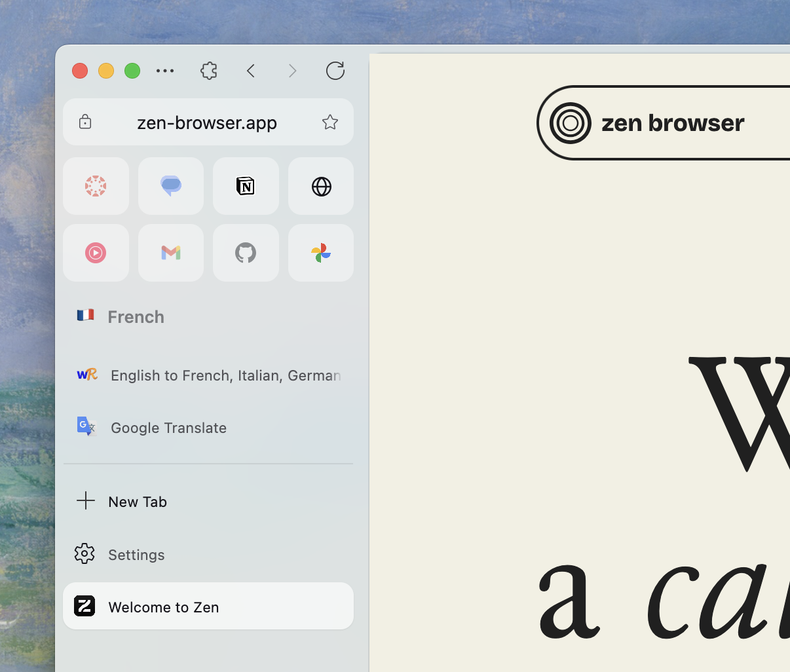Viewport: 790px width, 672px height.
Task: Maximize the window with green button
Action: [x=132, y=71]
